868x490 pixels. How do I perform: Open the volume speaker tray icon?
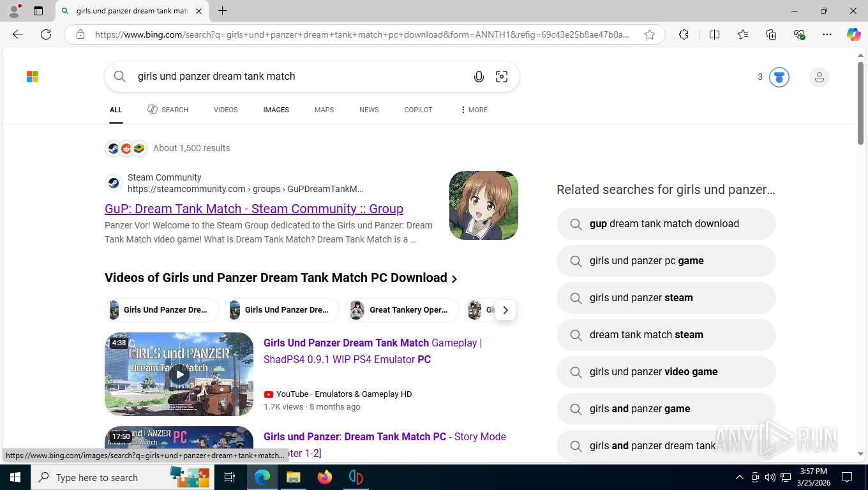click(x=770, y=477)
